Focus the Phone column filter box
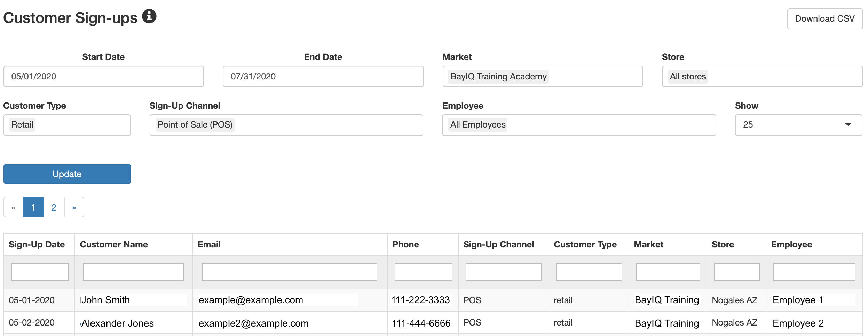 click(424, 272)
